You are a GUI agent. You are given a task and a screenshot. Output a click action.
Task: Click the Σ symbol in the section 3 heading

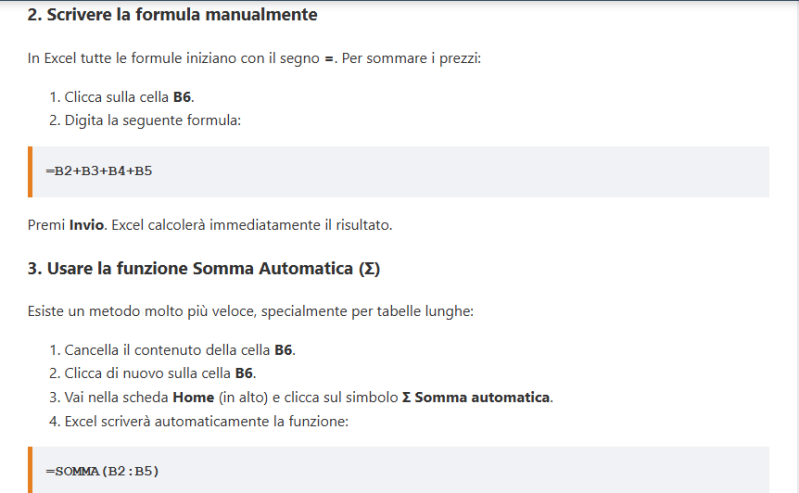click(x=372, y=269)
